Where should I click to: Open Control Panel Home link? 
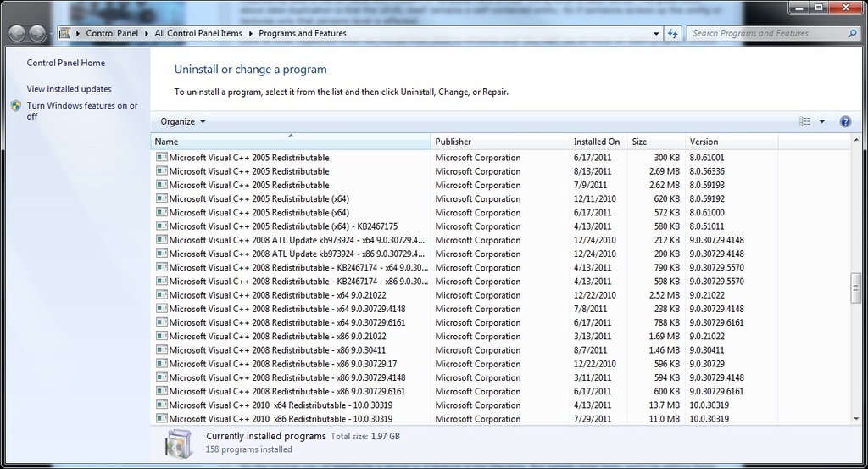[66, 63]
